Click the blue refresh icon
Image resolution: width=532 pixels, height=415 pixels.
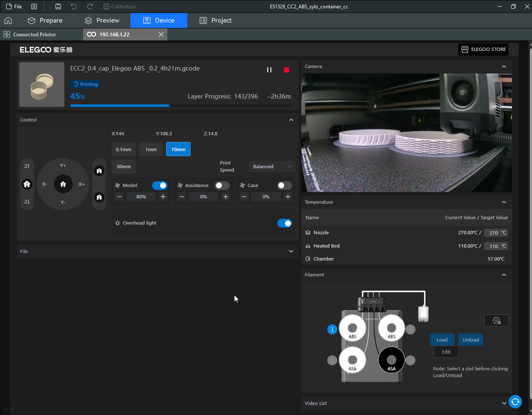pos(515,402)
